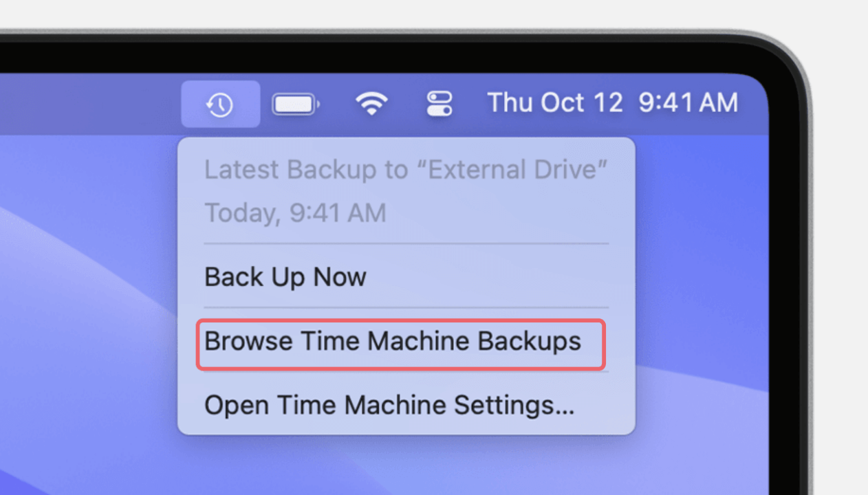
Task: Choose Back Up Now from the menu
Action: pos(285,276)
